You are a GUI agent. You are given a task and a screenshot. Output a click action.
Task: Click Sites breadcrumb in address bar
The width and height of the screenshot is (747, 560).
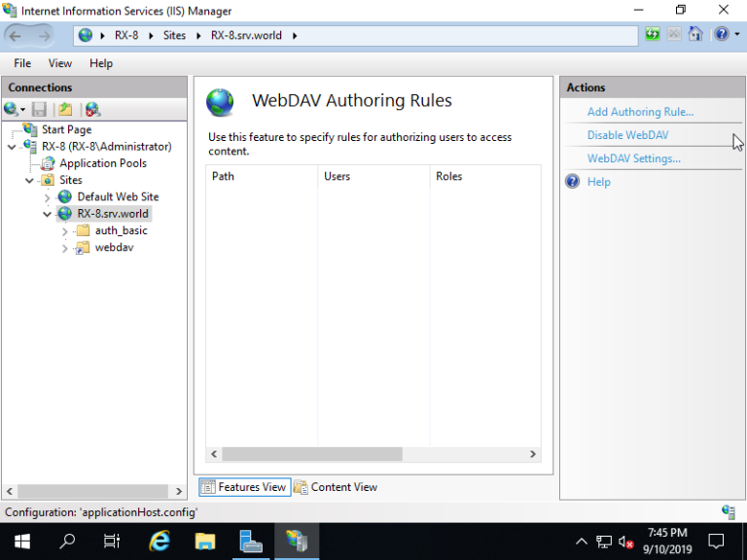(x=174, y=35)
